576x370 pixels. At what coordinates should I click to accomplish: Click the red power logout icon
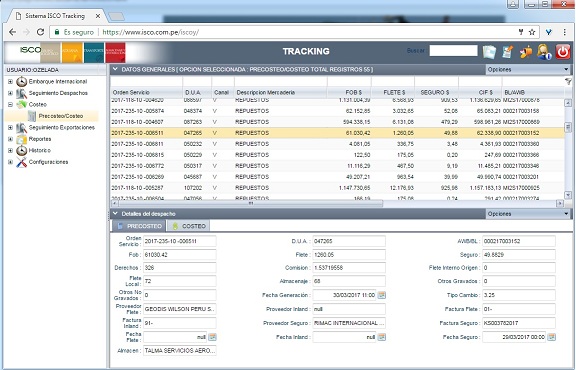pos(562,51)
